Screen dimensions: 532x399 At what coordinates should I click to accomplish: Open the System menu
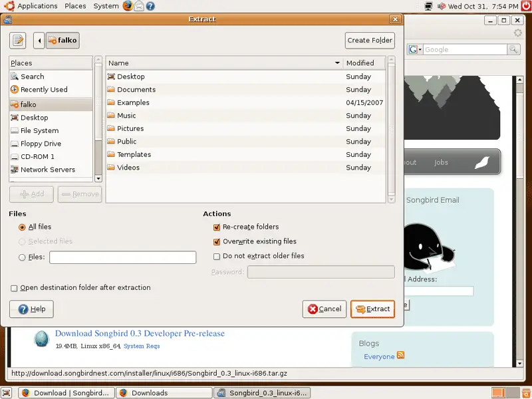point(106,6)
